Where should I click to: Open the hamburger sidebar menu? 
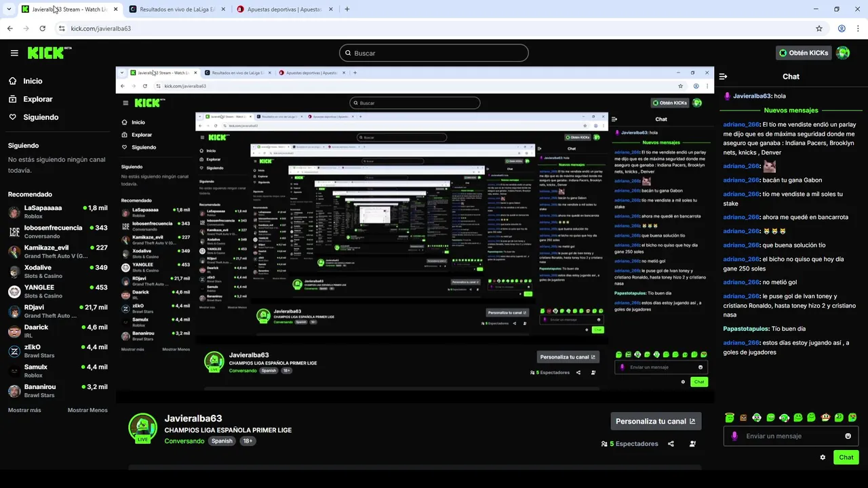click(x=14, y=53)
